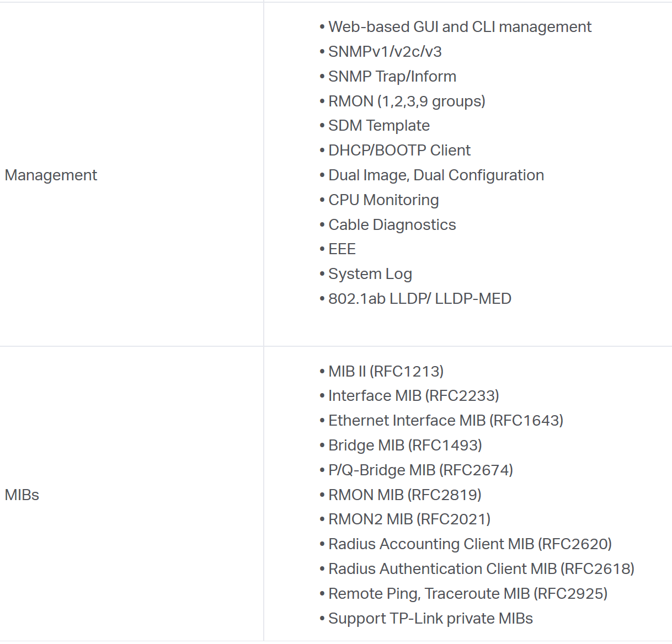Select Dual Image, Dual Configuration line

coord(436,175)
